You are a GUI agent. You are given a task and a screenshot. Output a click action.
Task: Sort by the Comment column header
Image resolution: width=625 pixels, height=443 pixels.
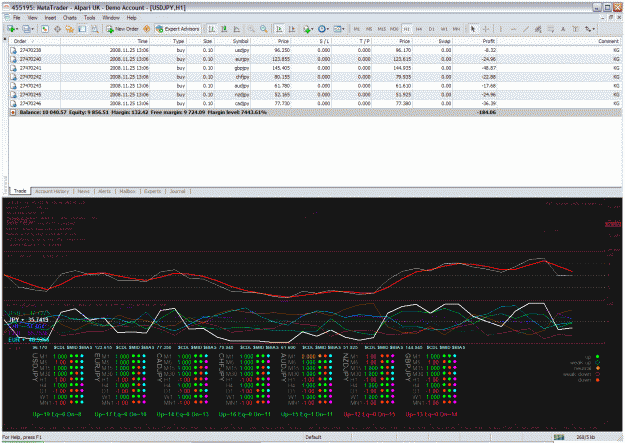pyautogui.click(x=559, y=41)
